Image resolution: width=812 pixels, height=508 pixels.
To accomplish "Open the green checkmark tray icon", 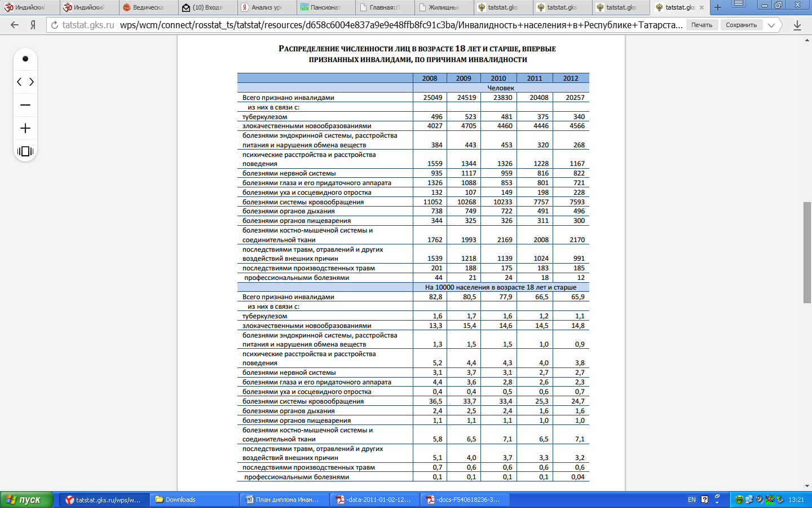I will pyautogui.click(x=770, y=500).
